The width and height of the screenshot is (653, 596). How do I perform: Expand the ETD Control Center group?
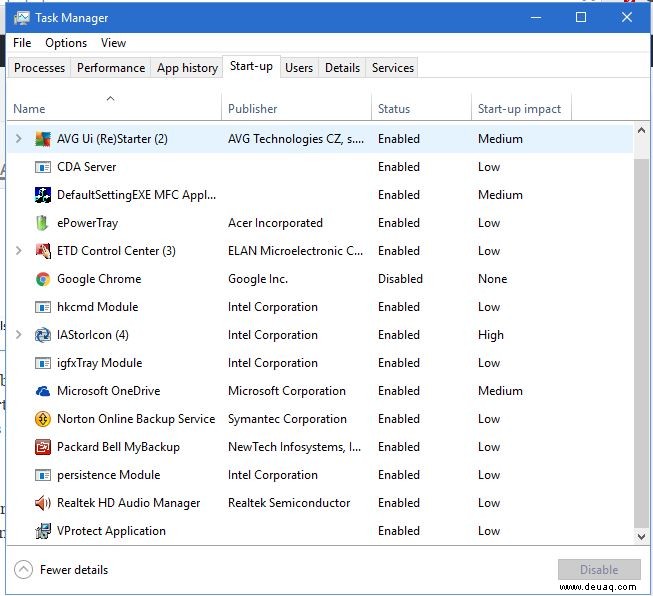[18, 251]
